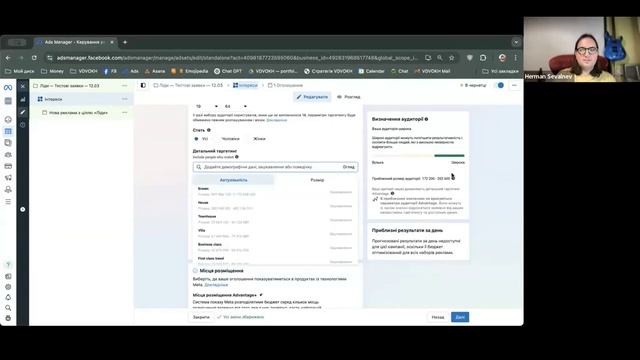Select the 'Townhouse' interest suggestion
This screenshot has width=640, height=360.
coord(276,219)
